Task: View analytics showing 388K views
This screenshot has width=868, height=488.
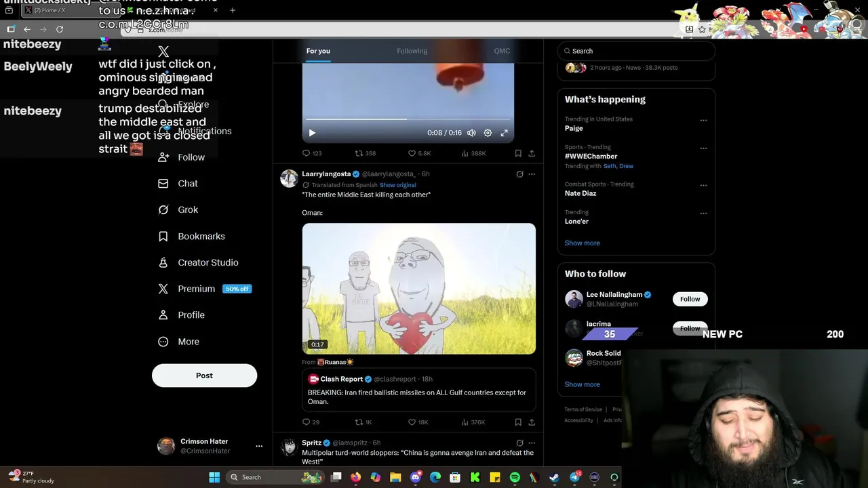Action: tap(473, 153)
